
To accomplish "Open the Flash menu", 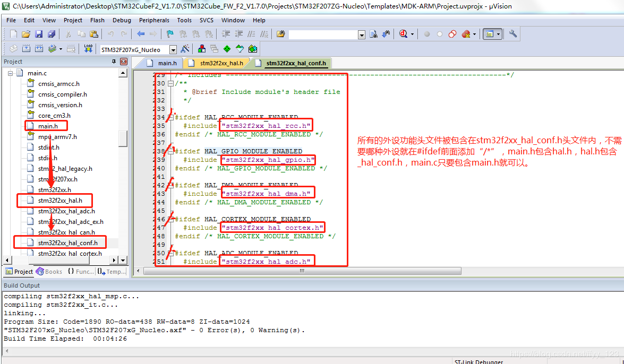I will tap(98, 20).
